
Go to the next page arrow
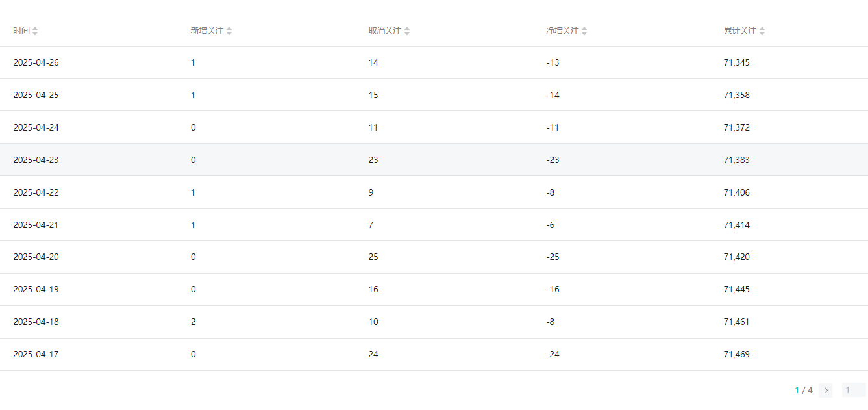click(x=826, y=391)
